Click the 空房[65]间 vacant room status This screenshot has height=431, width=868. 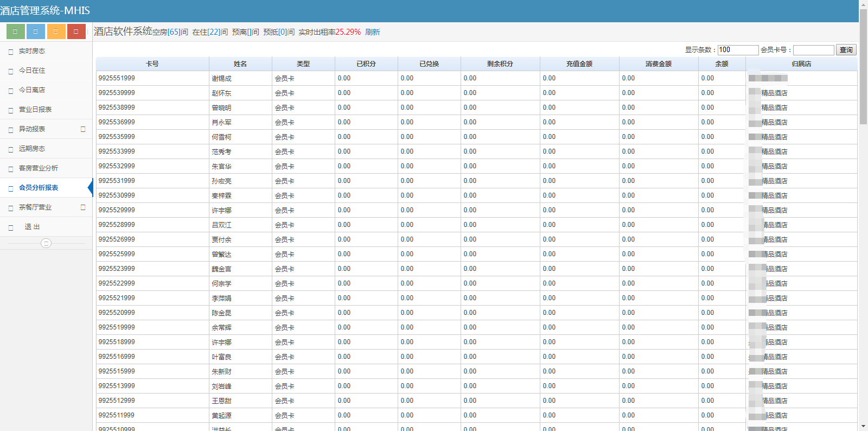click(x=170, y=32)
